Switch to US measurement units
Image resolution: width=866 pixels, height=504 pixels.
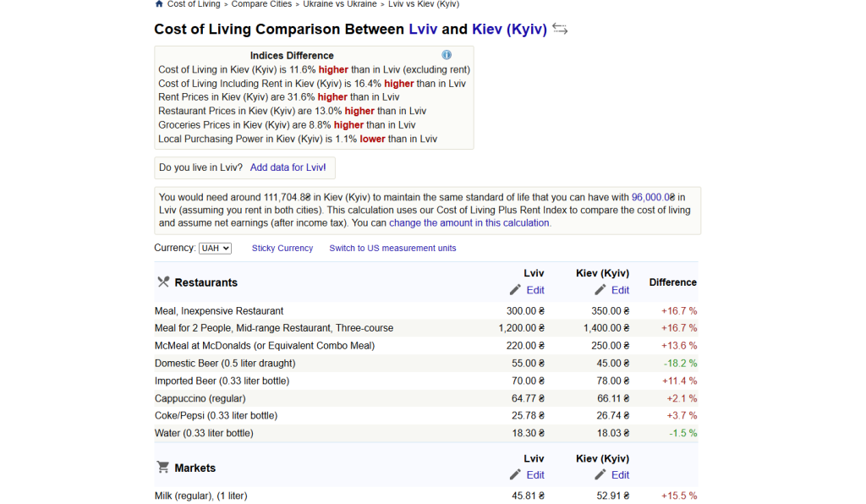pos(392,248)
